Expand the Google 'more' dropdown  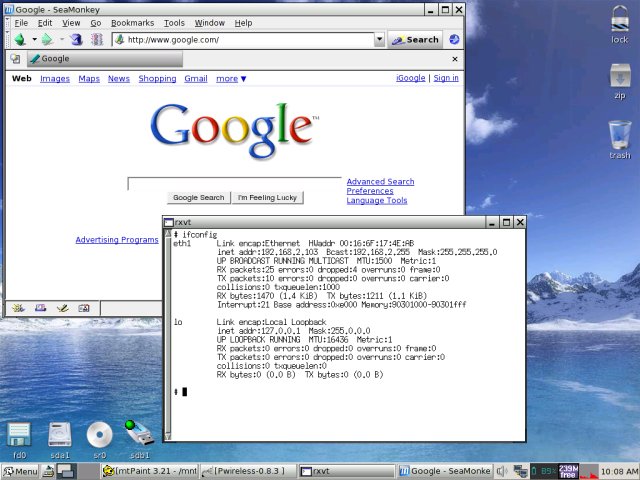231,78
